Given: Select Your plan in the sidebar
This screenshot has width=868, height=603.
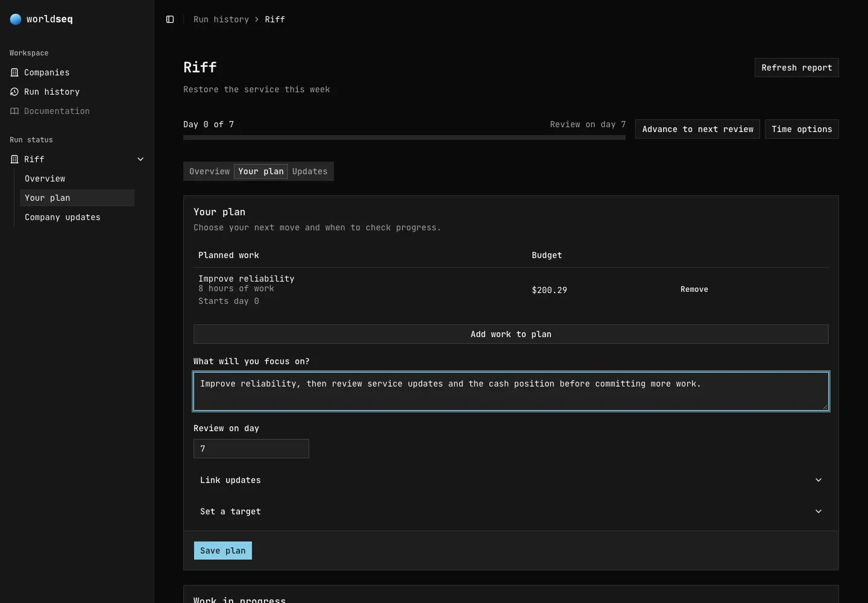Looking at the screenshot, I should 77,198.
